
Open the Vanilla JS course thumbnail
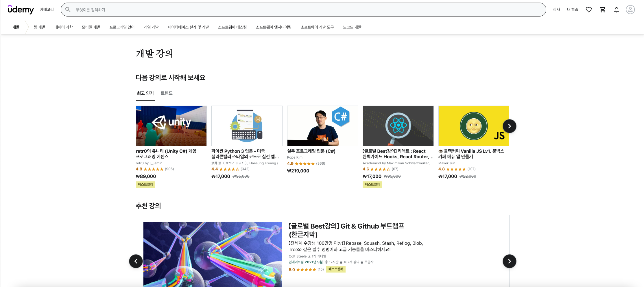point(474,126)
